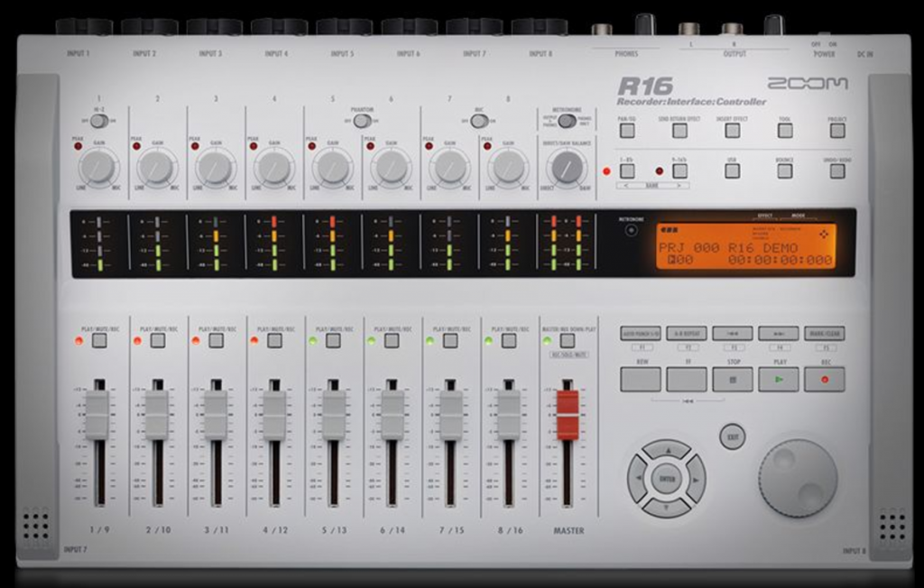924x588 pixels.
Task: Grab the track 4/12 fader
Action: pos(274,415)
